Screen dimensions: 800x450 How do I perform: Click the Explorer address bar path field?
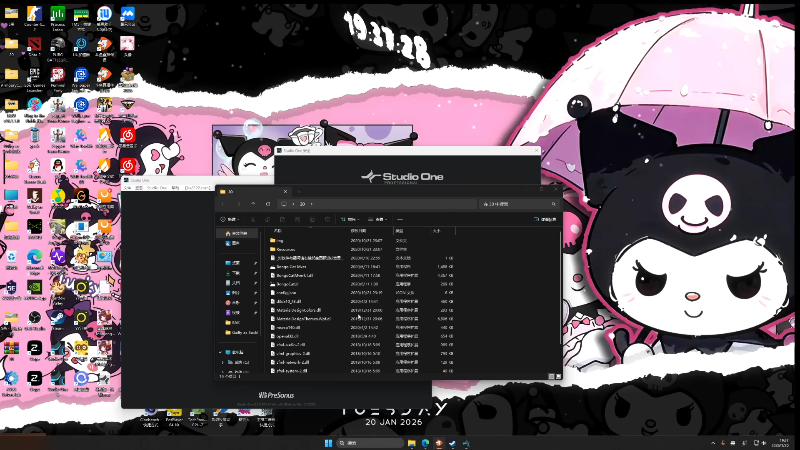pyautogui.click(x=378, y=204)
